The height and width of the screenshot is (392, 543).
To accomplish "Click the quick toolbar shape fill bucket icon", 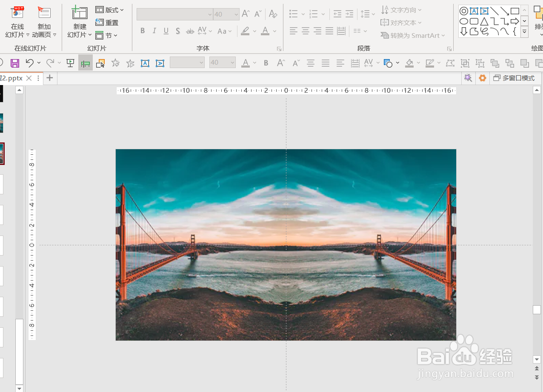I will [409, 63].
